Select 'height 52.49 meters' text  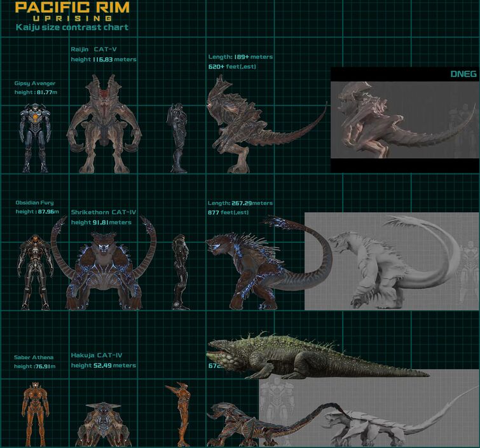[x=104, y=365]
